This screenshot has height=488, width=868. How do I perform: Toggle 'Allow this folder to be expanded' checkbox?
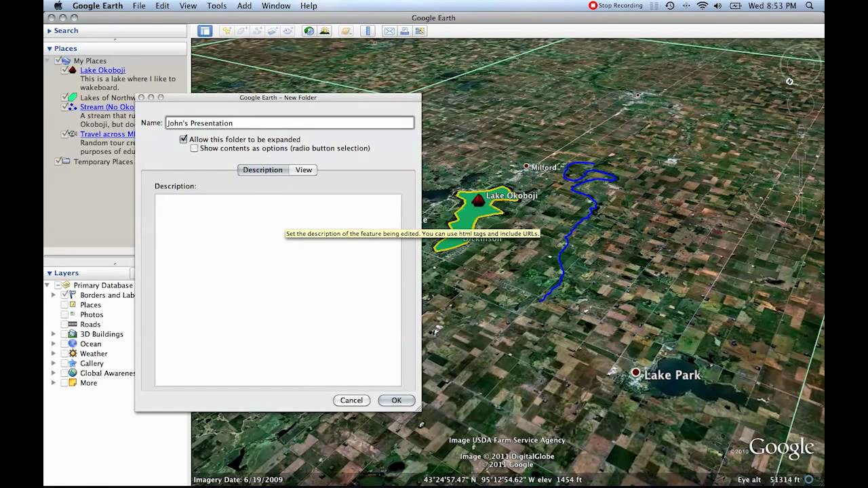click(183, 139)
